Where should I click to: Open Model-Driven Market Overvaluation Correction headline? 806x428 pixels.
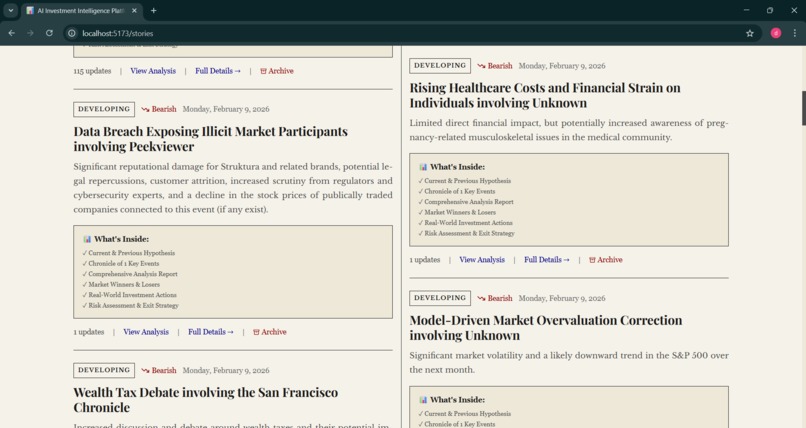(546, 328)
